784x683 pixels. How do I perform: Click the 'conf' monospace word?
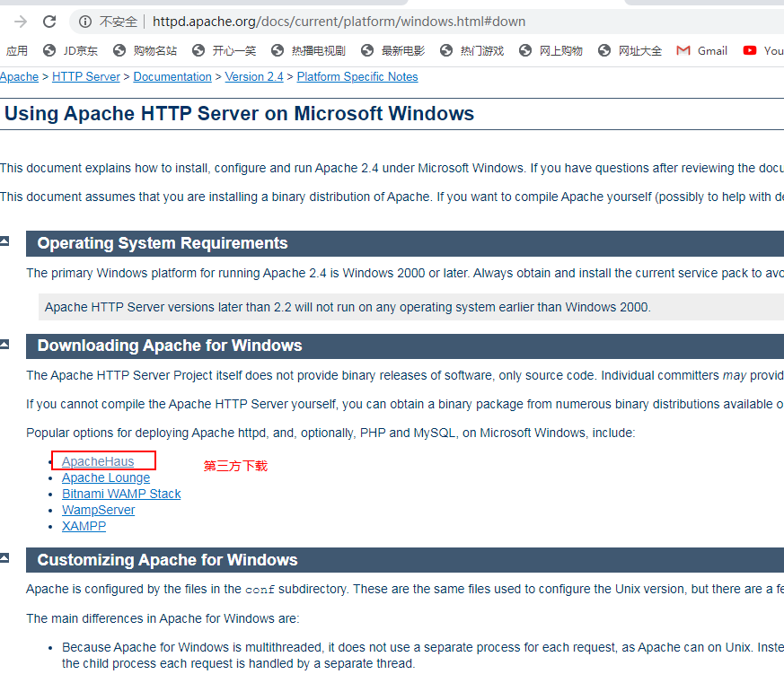pos(260,590)
